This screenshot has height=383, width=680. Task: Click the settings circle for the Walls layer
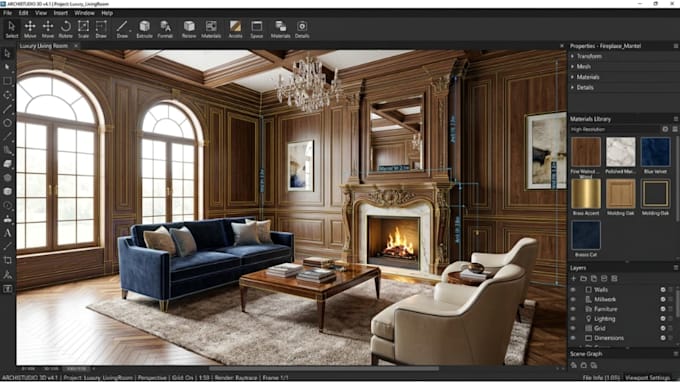pos(663,289)
